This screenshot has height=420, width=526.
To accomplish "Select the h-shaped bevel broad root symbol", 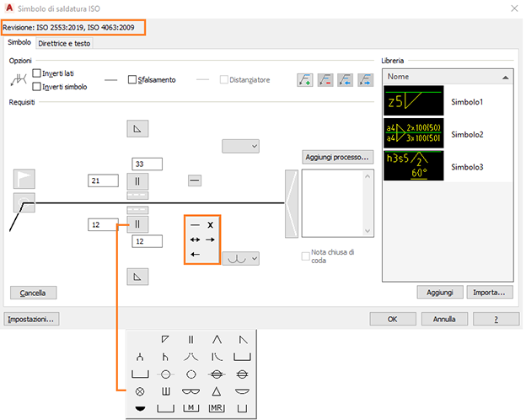I will pos(165,357).
